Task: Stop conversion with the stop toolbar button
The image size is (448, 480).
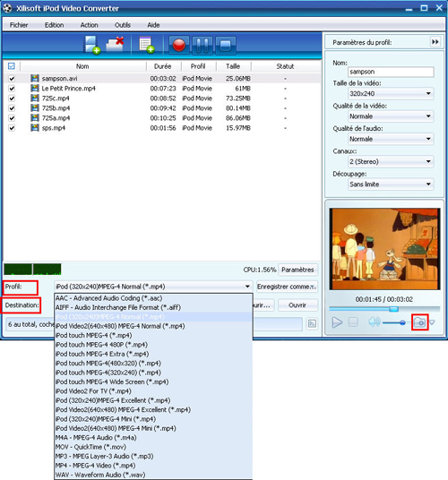Action: (226, 46)
